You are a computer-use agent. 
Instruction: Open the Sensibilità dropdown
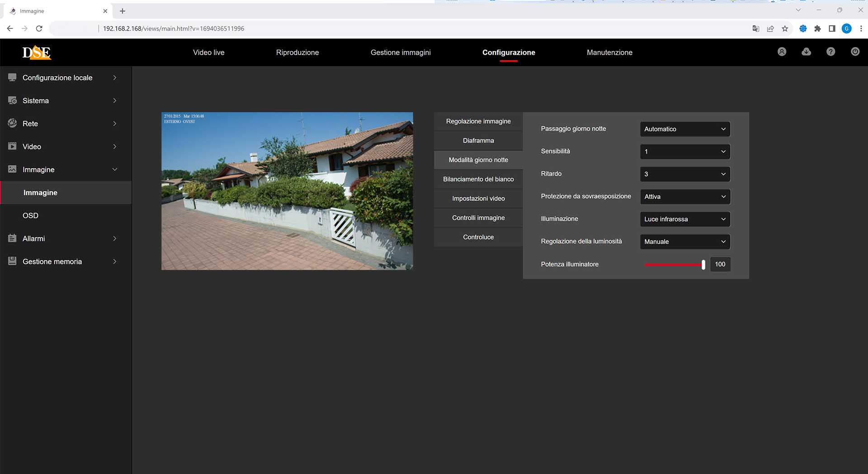[x=684, y=152]
